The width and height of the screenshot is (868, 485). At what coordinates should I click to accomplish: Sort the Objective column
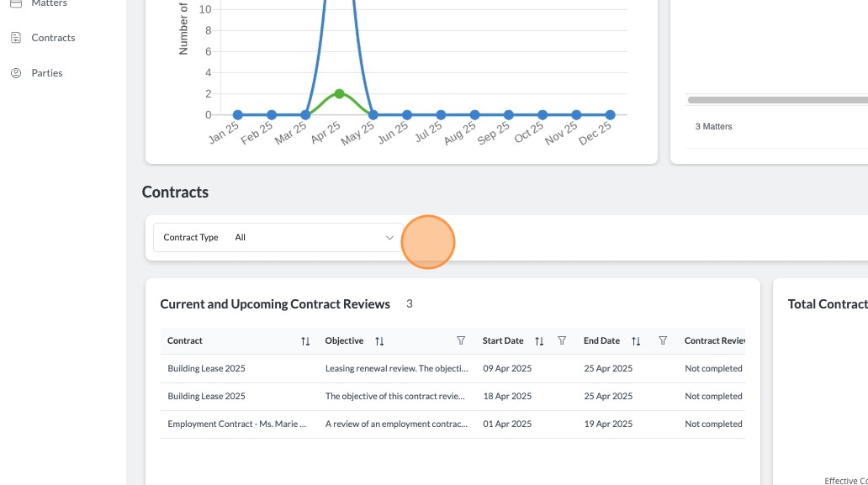click(x=379, y=341)
